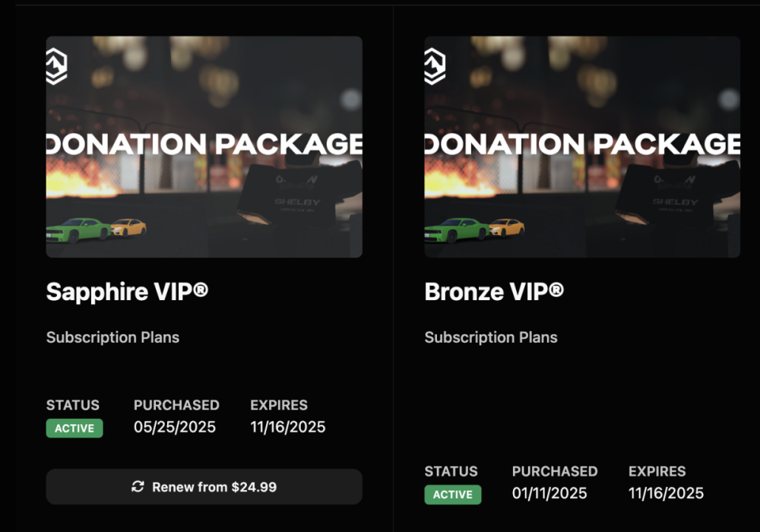
Task: Click the orange car in Bronze image
Action: click(506, 227)
